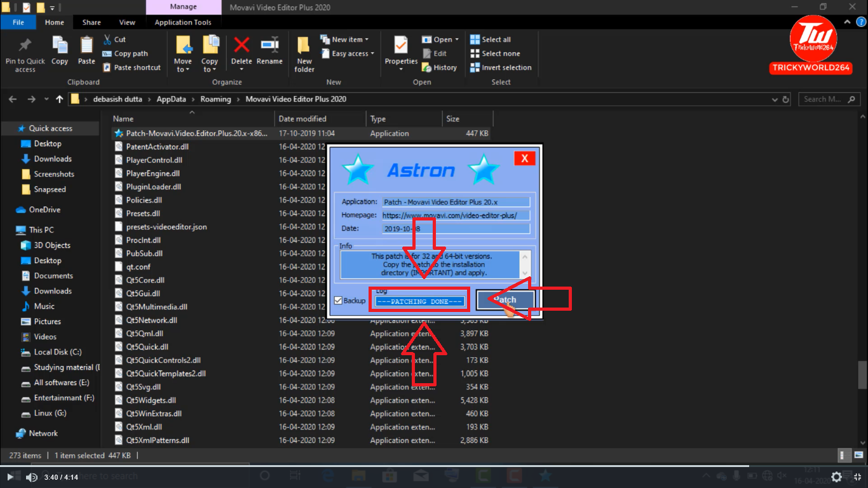Click the Info text scrollbar in Astron

pyautogui.click(x=525, y=264)
